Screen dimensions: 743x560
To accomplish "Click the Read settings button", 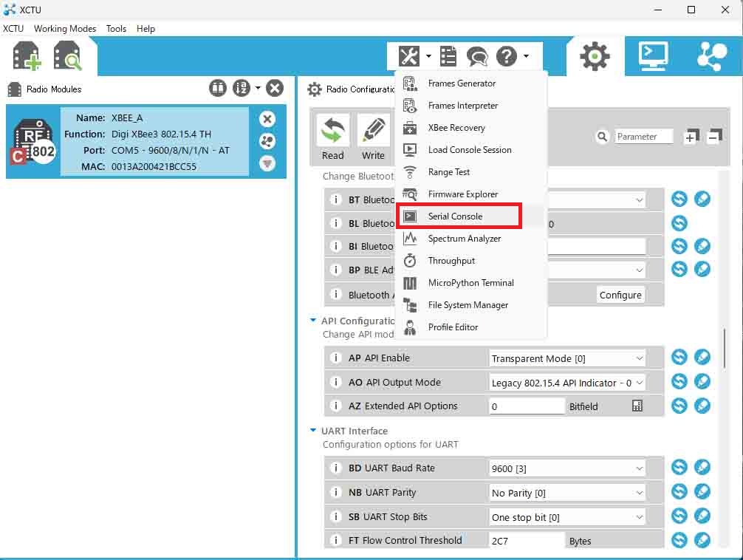I will click(x=333, y=138).
